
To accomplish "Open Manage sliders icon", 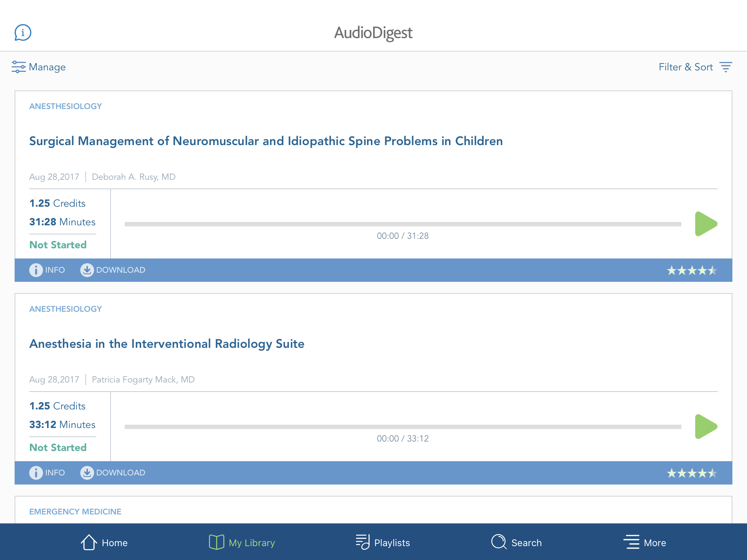I will tap(18, 67).
